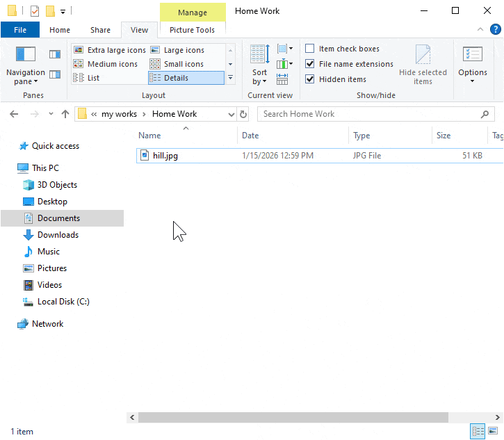Refresh the Home Work folder
The image size is (504, 440).
(x=243, y=114)
